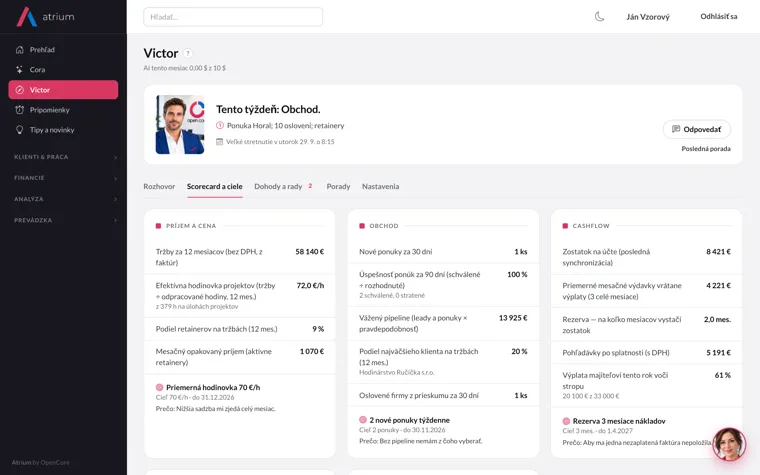Click the calendar icon beside Veľké stretnutie

click(220, 142)
